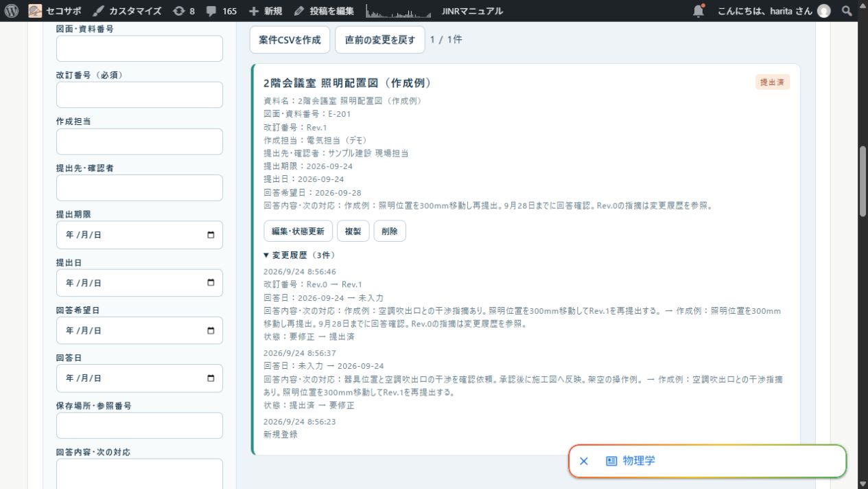Click the 改訂番号（必須） input field

pyautogui.click(x=139, y=95)
